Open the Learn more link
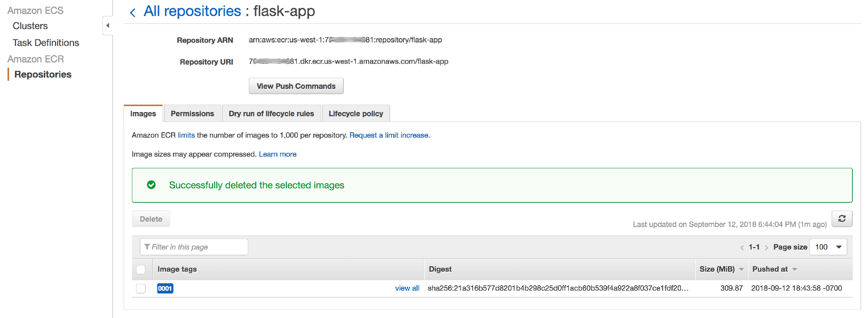The height and width of the screenshot is (318, 868). [278, 154]
